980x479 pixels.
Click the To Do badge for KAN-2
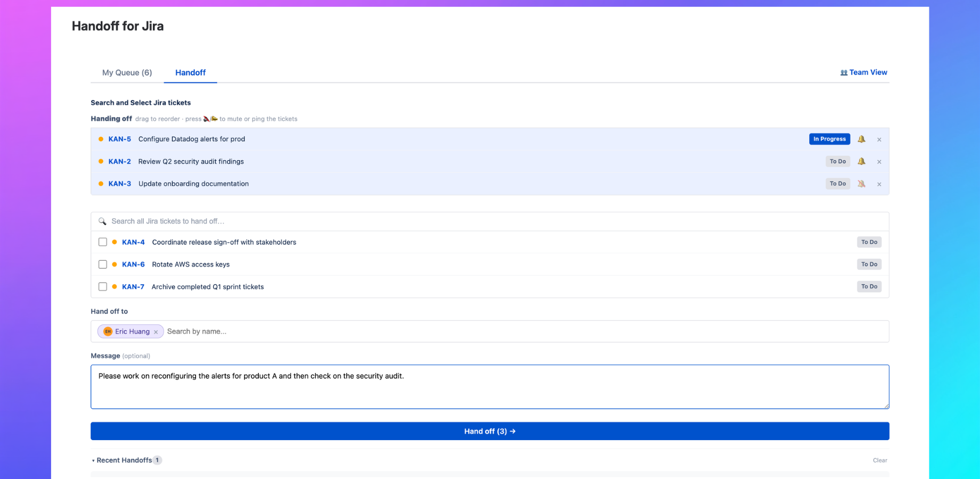(838, 161)
